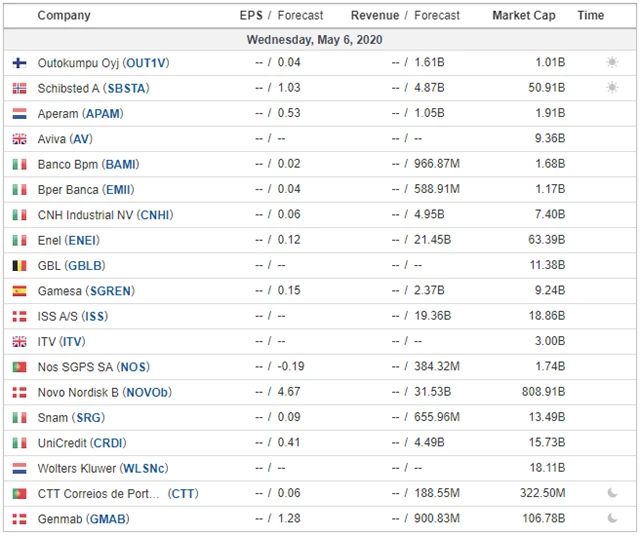Click the moon icon in CTT Correios row
The height and width of the screenshot is (536, 640).
click(x=611, y=493)
